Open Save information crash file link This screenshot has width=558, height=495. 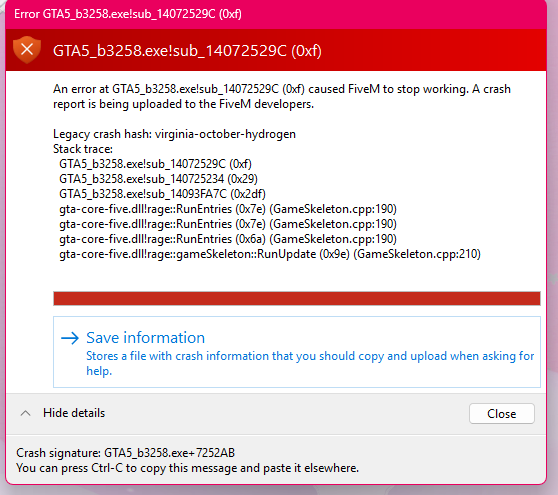pos(296,352)
